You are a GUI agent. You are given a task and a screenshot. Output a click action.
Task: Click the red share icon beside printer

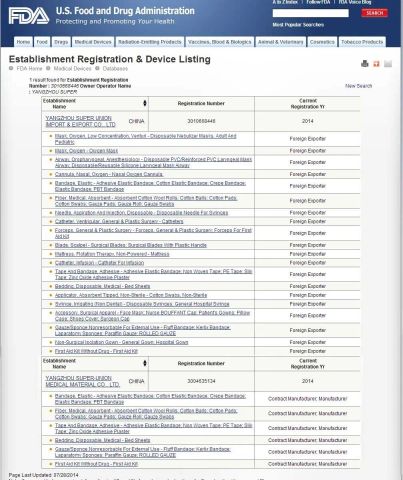pos(376,64)
